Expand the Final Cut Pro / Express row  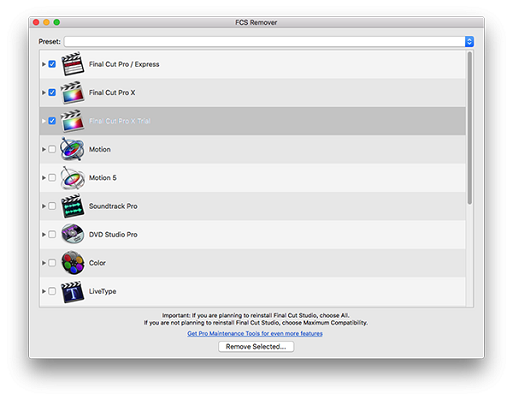pos(44,64)
